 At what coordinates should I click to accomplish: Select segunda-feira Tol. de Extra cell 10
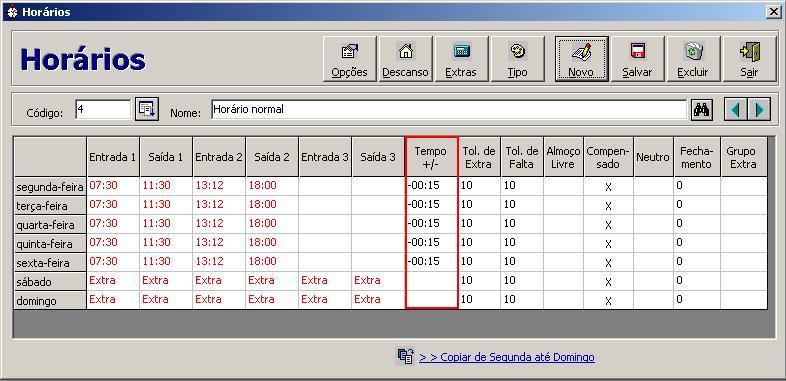point(479,186)
